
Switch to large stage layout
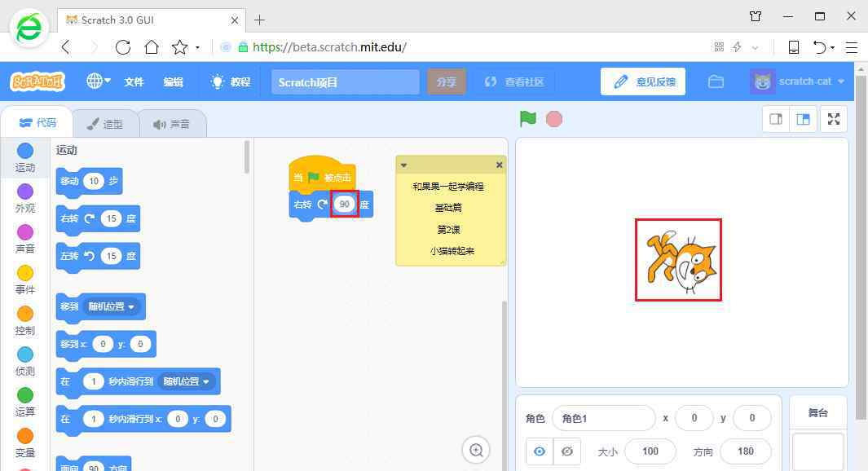point(803,119)
